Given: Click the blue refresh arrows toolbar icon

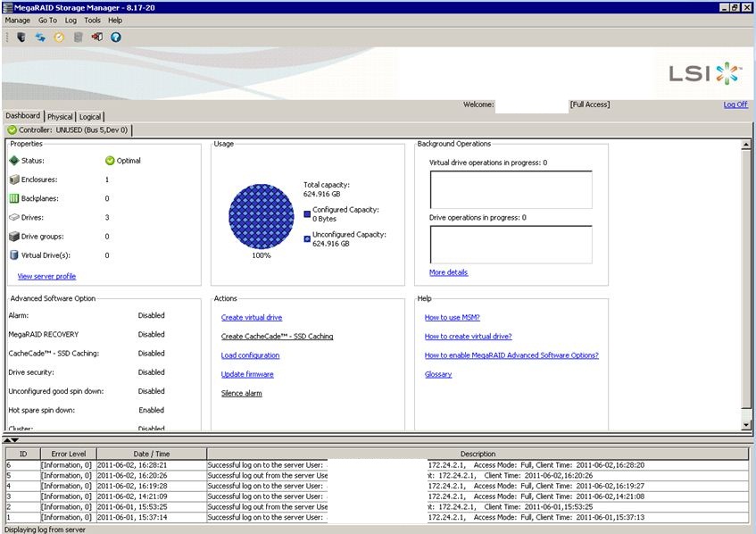Looking at the screenshot, I should tap(40, 38).
